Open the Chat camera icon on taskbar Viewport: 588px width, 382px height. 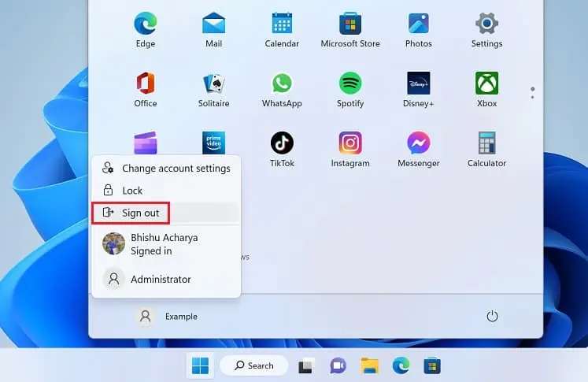tap(338, 366)
